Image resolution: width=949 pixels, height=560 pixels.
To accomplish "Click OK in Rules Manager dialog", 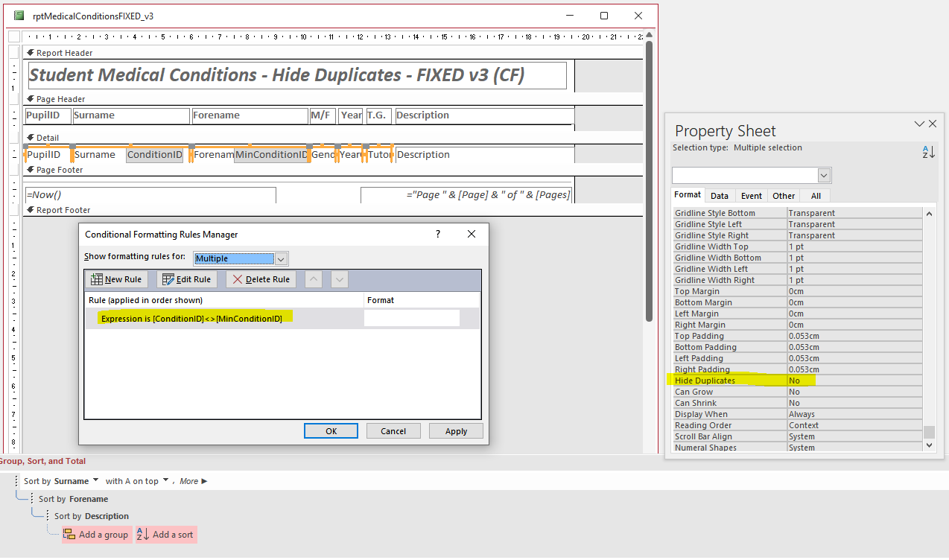I will [x=331, y=431].
